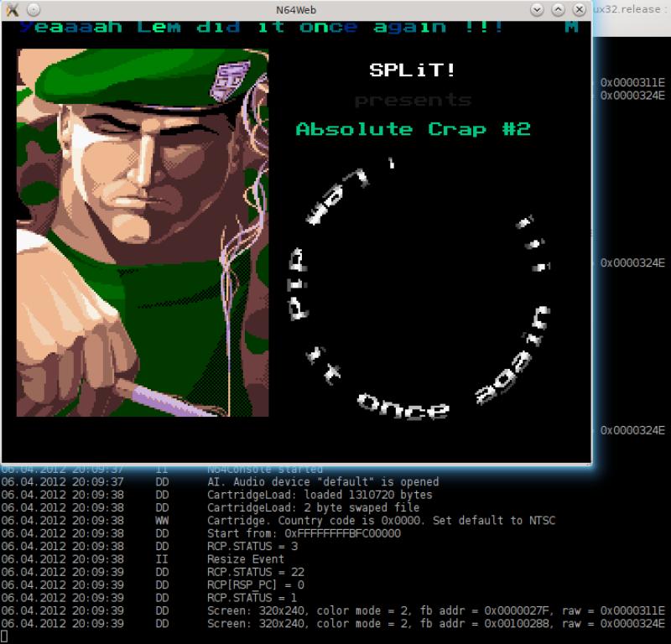Viewport: 671px width, 644px height.
Task: Click the terminal line 'AI. Audio device "default" is opened'
Action: coord(323,482)
